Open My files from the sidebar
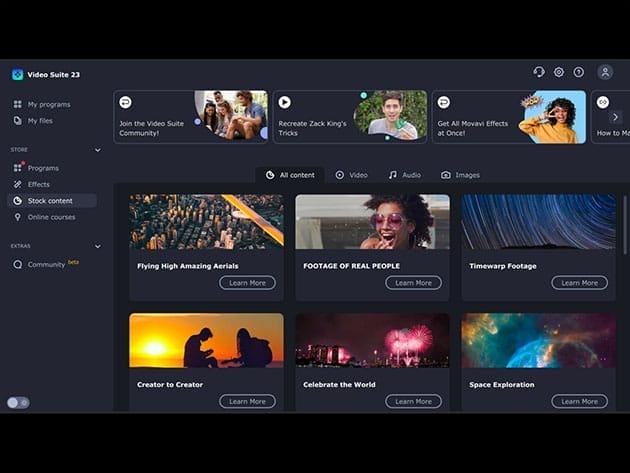Viewport: 630px width, 473px height. (x=40, y=120)
